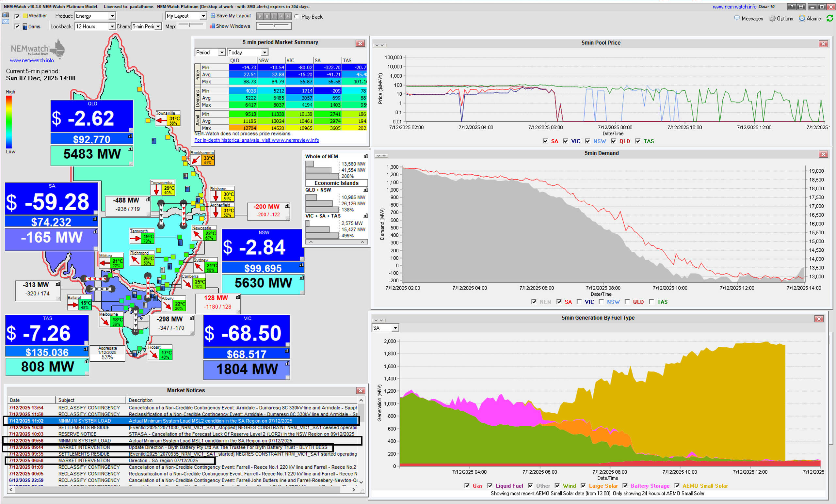The height and width of the screenshot is (504, 836).
Task: Open Options via the gear icon
Action: (x=772, y=19)
